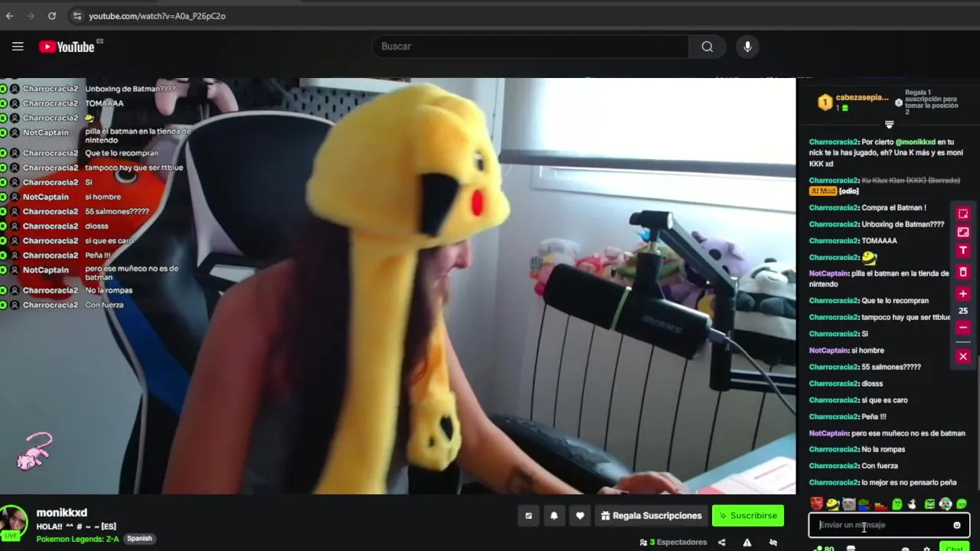This screenshot has width=980, height=551.
Task: Close the red overlay toolbar with X
Action: (x=963, y=357)
